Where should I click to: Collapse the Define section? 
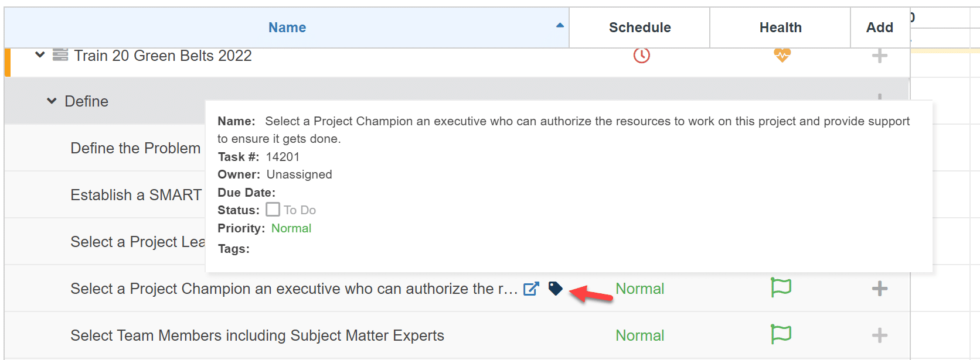(x=50, y=101)
